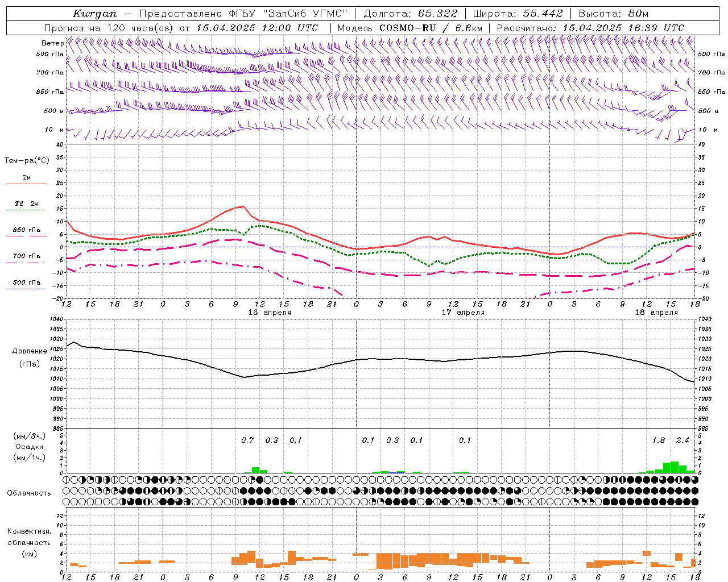Click the 0.7 precipitation value
The width and height of the screenshot is (728, 582).
point(247,440)
